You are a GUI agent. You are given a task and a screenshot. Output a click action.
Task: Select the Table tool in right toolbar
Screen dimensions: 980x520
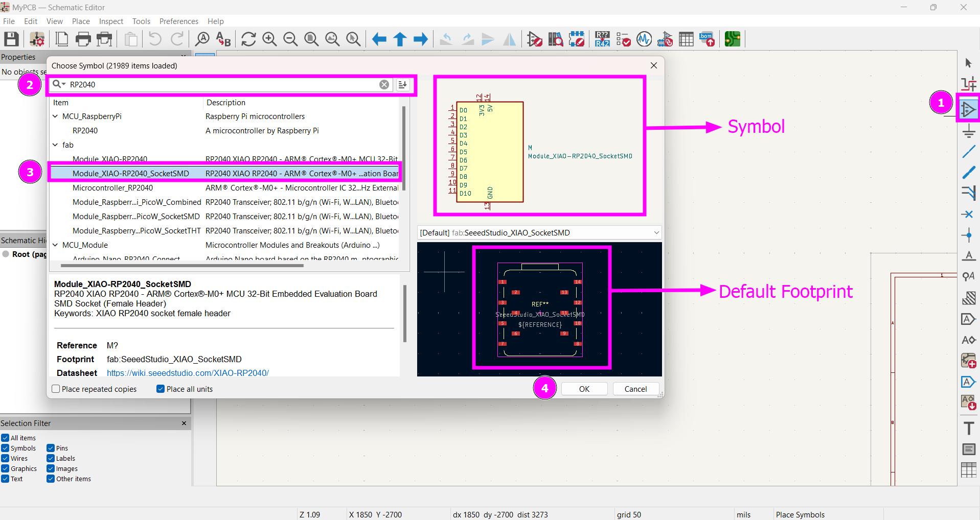(968, 470)
